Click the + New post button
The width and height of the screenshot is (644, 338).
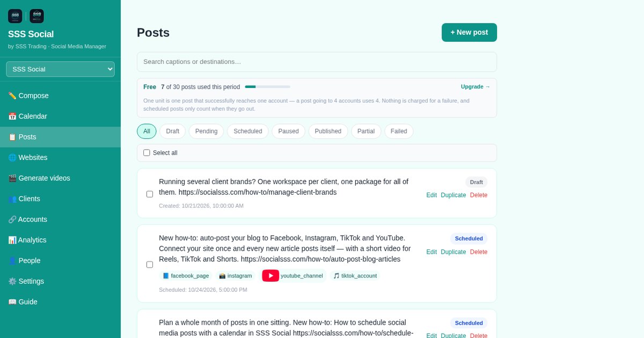click(x=469, y=32)
